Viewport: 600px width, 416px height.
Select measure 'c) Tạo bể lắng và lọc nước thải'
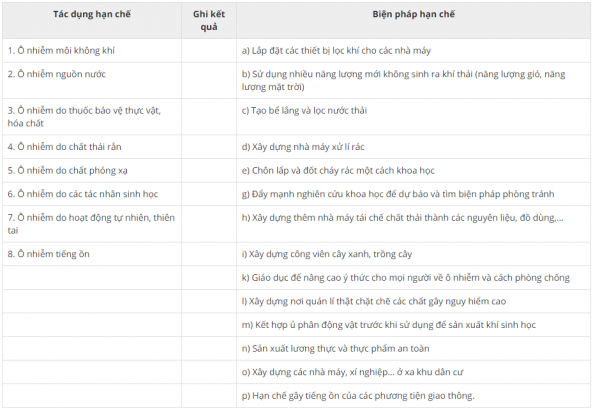click(x=304, y=110)
